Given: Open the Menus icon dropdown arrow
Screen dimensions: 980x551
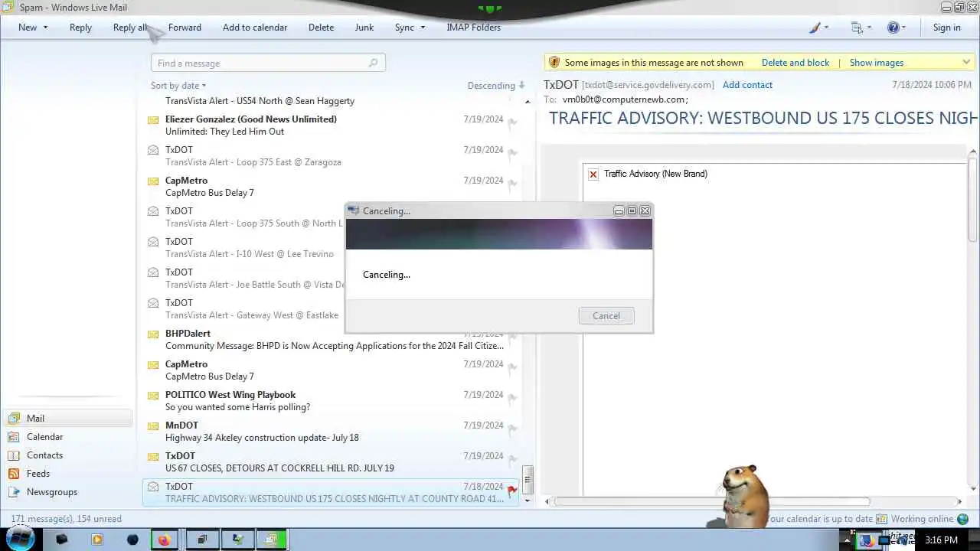Looking at the screenshot, I should coord(869,28).
